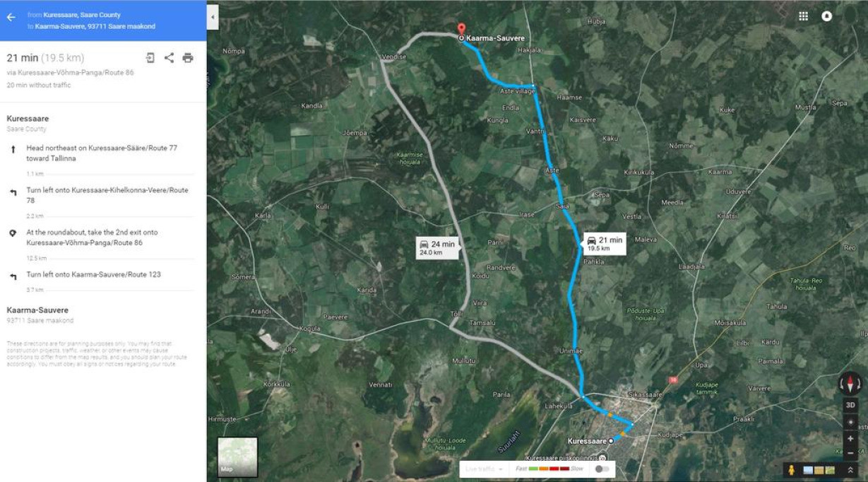Image resolution: width=868 pixels, height=482 pixels.
Task: Open the Google account profile
Action: tap(826, 16)
